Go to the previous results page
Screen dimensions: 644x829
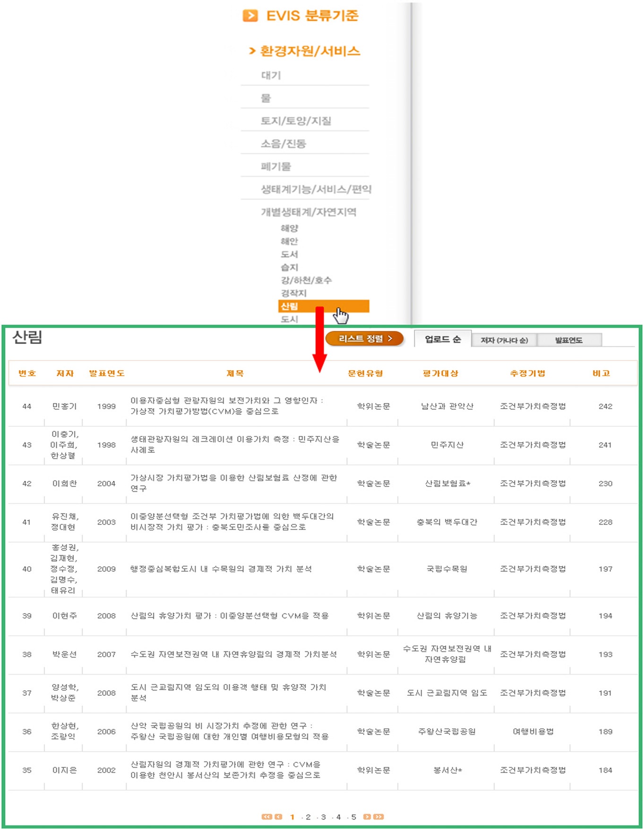point(278,817)
